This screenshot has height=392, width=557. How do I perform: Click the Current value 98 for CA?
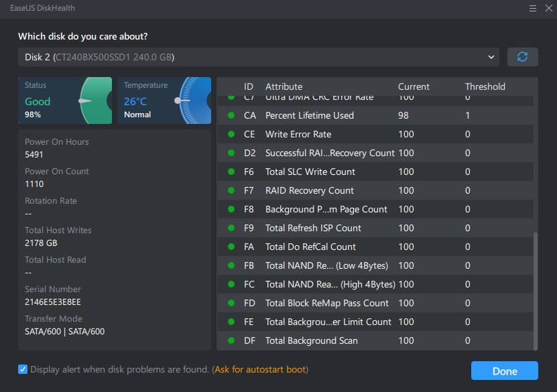(x=404, y=115)
